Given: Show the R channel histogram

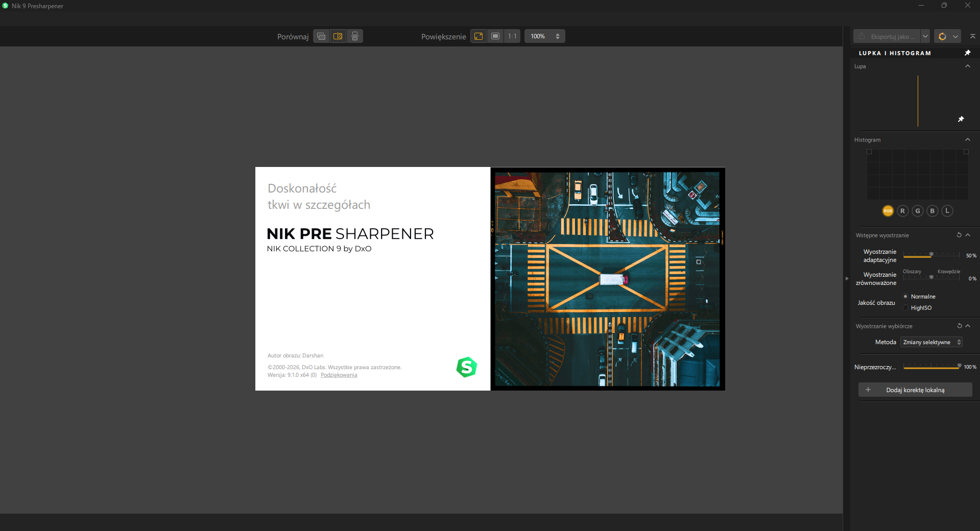Looking at the screenshot, I should coord(903,211).
